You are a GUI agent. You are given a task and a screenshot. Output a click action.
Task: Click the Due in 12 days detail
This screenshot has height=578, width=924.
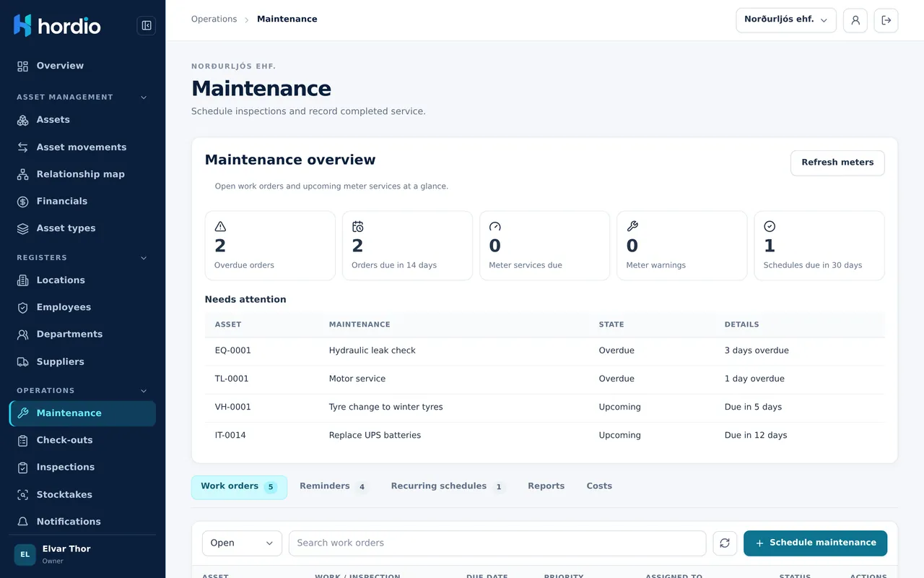(x=756, y=435)
